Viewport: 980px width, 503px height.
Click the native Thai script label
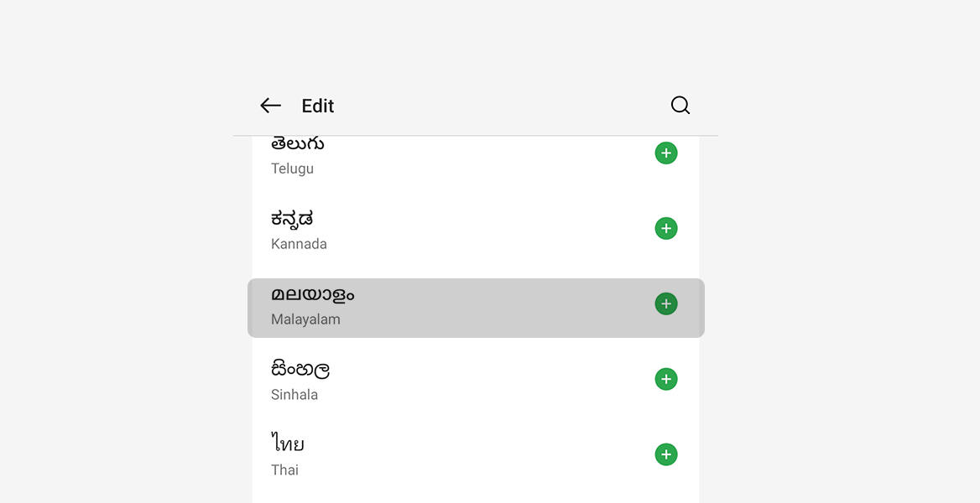(x=288, y=444)
